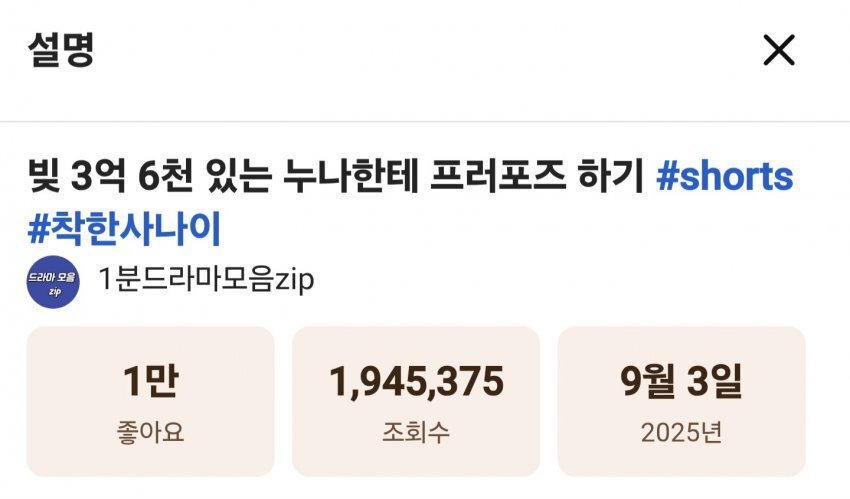Screen dimensions: 850x499
Task: Select the 1만 likes count
Action: [x=150, y=381]
